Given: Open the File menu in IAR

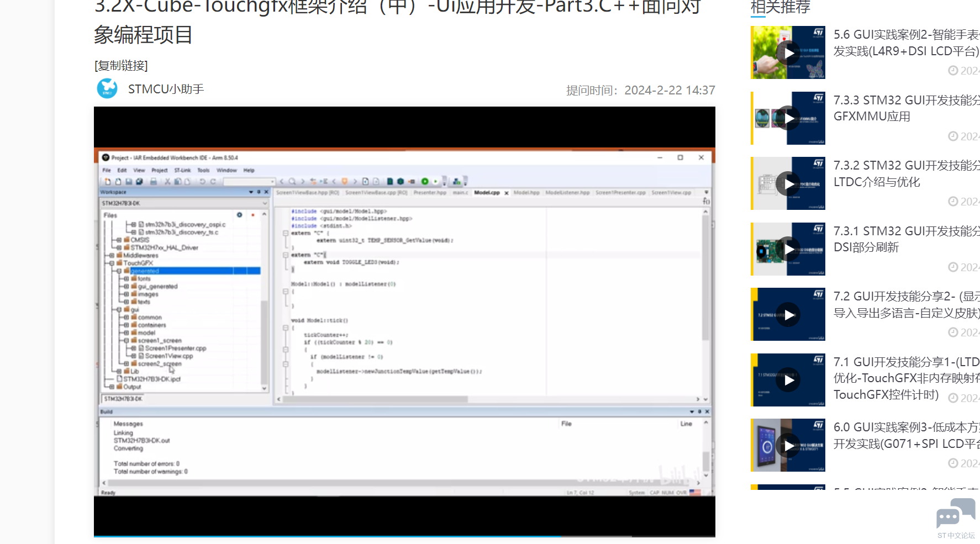Looking at the screenshot, I should 107,170.
